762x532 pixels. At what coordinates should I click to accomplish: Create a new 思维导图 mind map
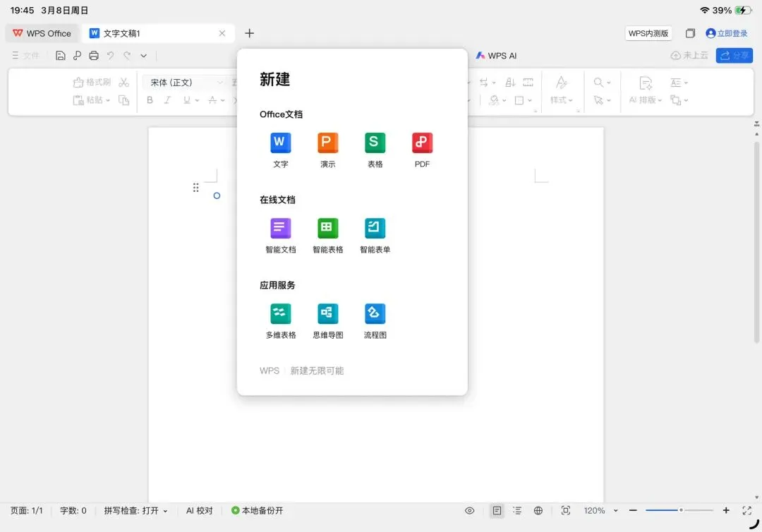coord(327,321)
